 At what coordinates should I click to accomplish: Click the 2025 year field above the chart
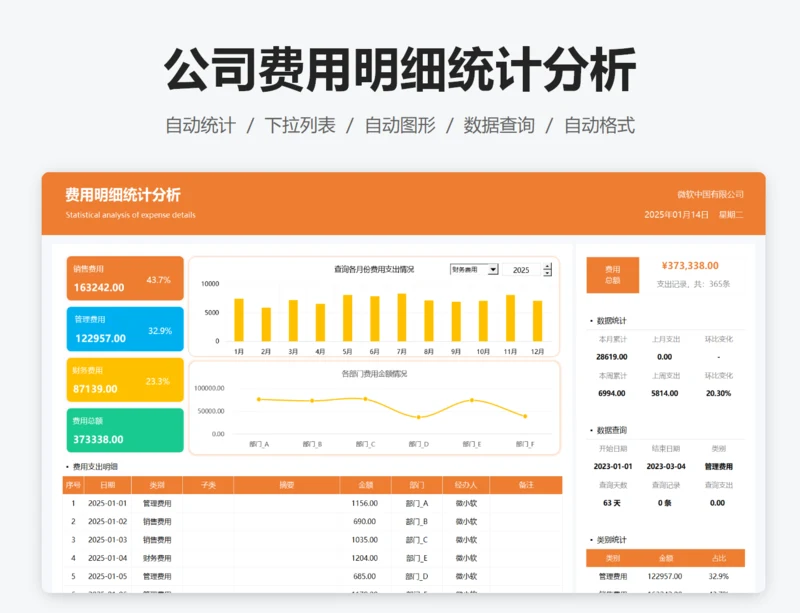(521, 270)
